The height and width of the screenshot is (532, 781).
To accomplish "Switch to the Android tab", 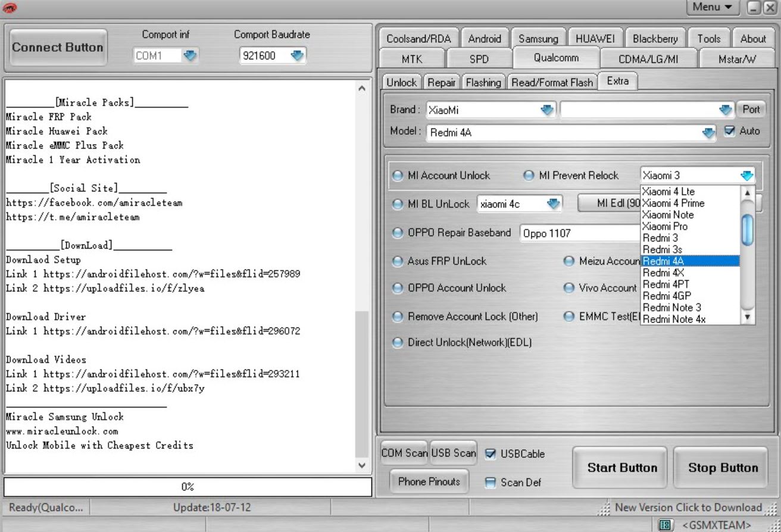I will [x=485, y=39].
